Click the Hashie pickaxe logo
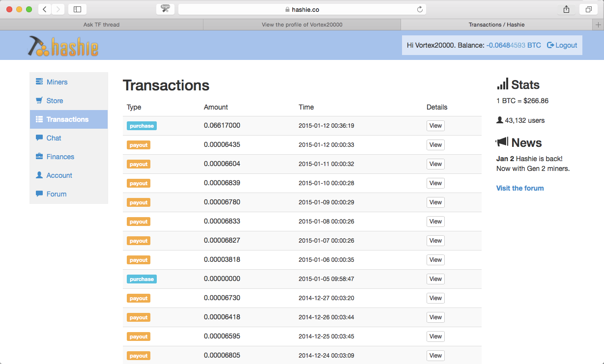Viewport: 604px width, 364px height. tap(63, 46)
